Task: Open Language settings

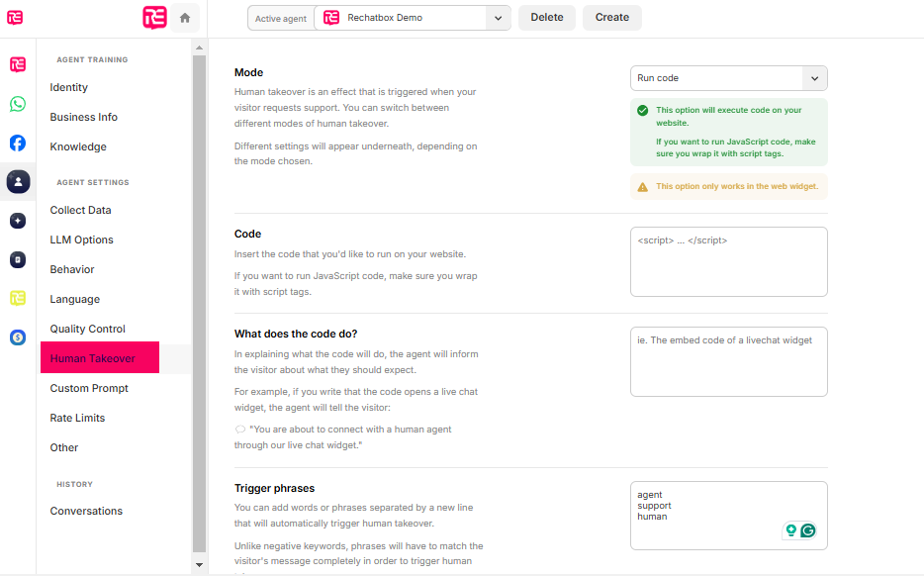Action: point(75,299)
